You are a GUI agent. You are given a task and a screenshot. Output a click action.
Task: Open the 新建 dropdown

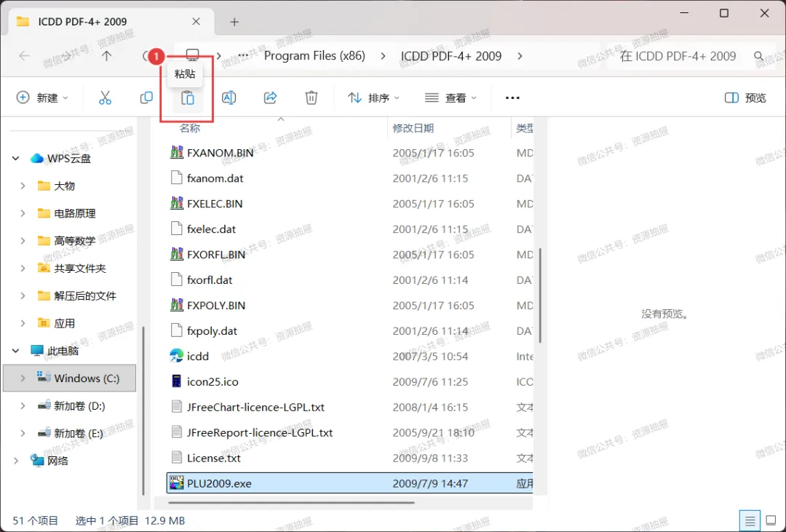point(42,98)
